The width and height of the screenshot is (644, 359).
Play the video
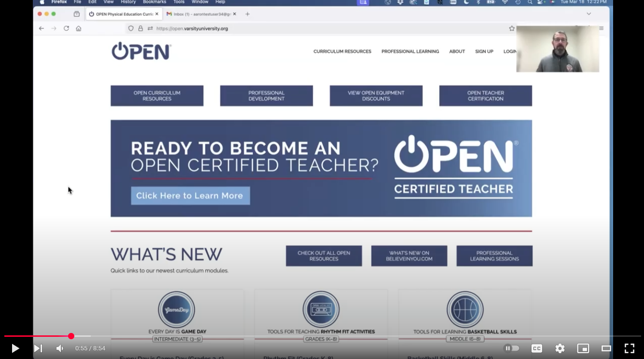pyautogui.click(x=15, y=348)
